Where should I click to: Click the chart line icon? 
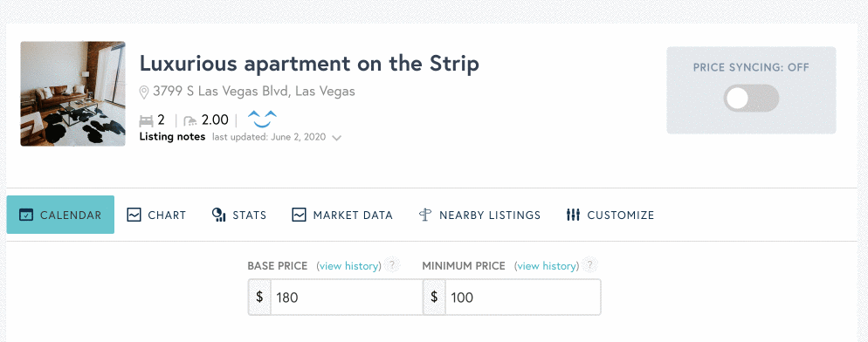[x=134, y=215]
